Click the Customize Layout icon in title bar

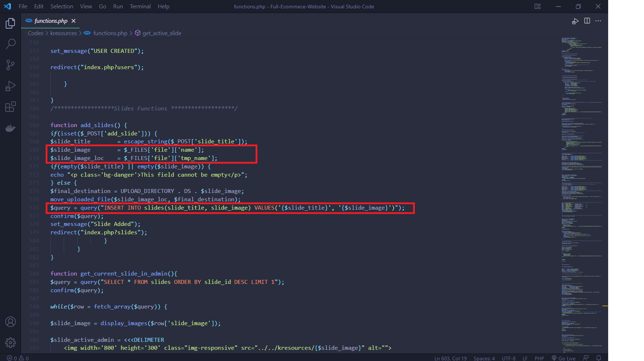click(538, 7)
